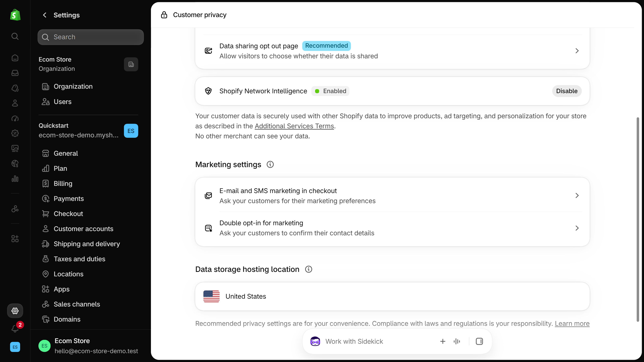Image resolution: width=644 pixels, height=362 pixels.
Task: Open Double opt-in for marketing
Action: (x=392, y=228)
